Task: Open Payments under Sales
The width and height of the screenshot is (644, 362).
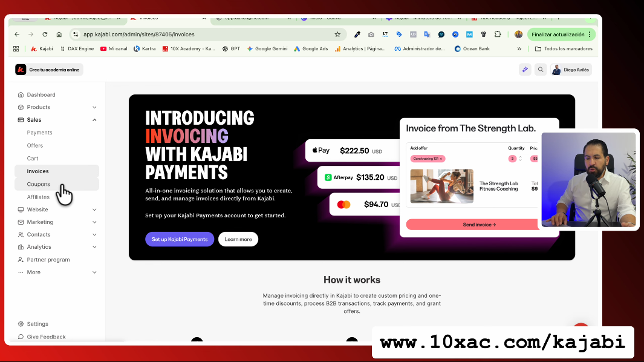Action: [39, 133]
